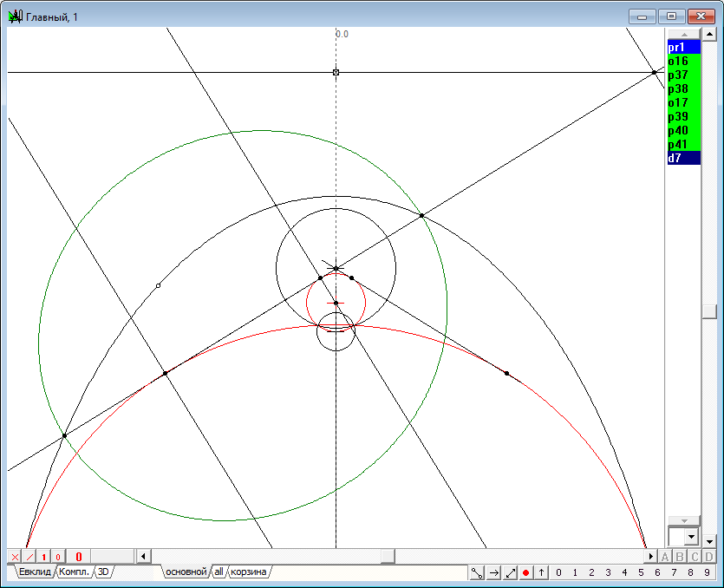The width and height of the screenshot is (724, 588).
Task: Select p39 in the object list
Action: point(684,116)
